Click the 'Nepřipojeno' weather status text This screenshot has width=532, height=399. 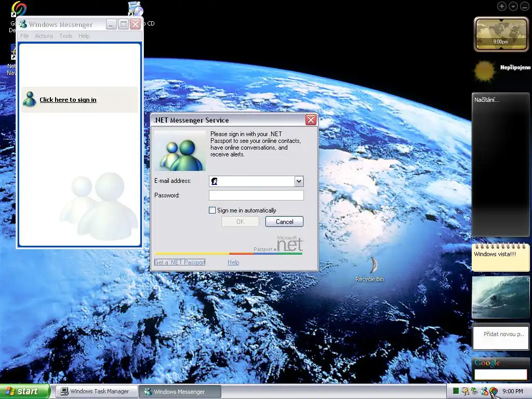[515, 68]
